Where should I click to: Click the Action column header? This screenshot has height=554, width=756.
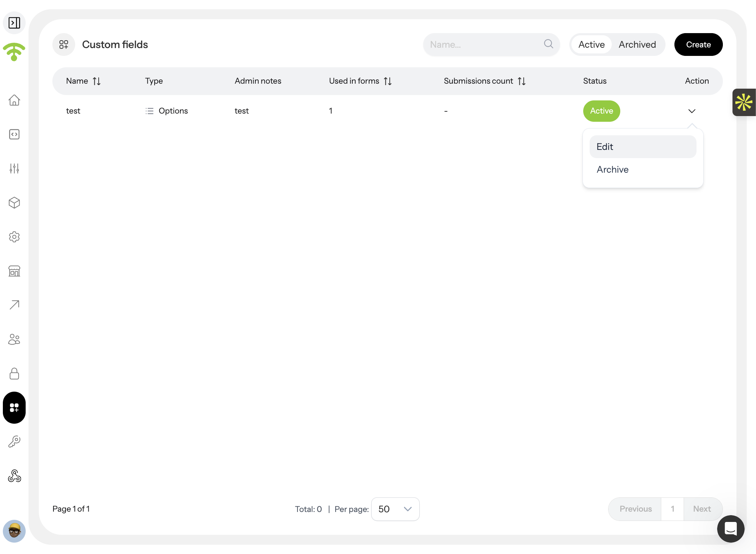[x=697, y=81]
